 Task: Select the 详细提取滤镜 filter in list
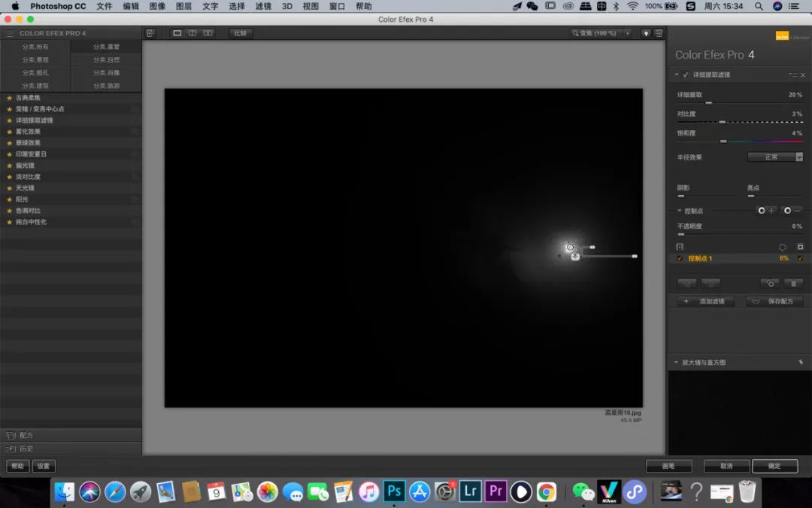click(x=34, y=120)
